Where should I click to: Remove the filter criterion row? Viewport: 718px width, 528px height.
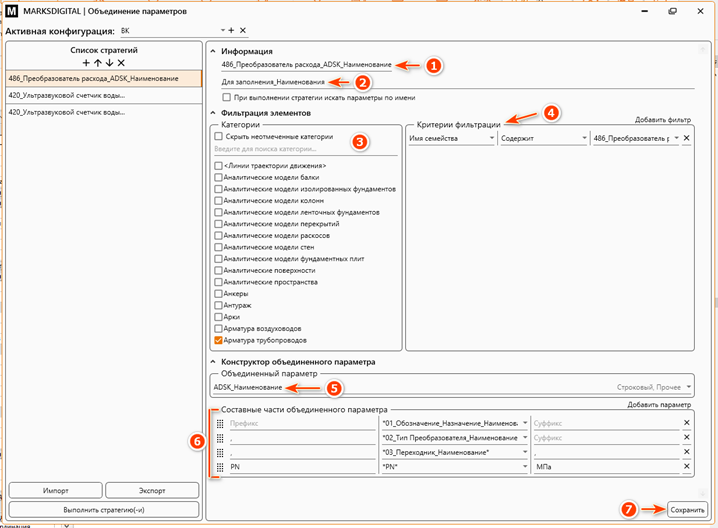686,139
